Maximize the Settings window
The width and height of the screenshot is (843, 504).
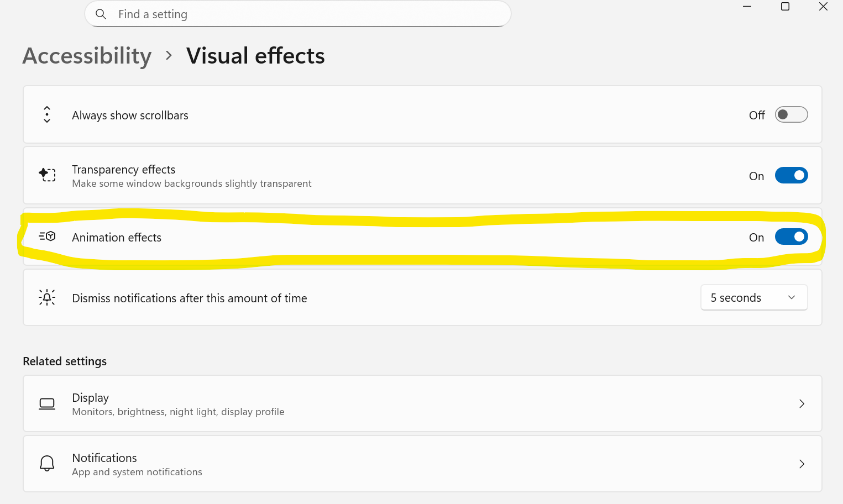[x=785, y=7]
